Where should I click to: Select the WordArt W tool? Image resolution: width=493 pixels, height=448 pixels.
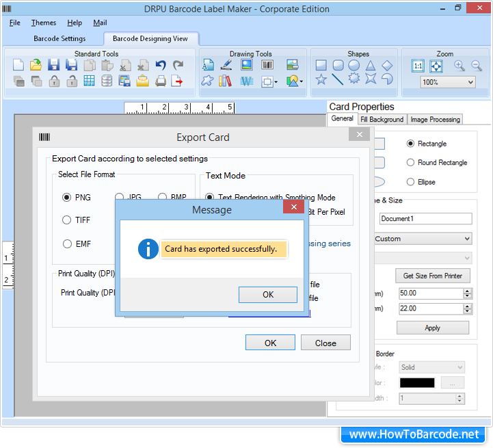[x=246, y=81]
